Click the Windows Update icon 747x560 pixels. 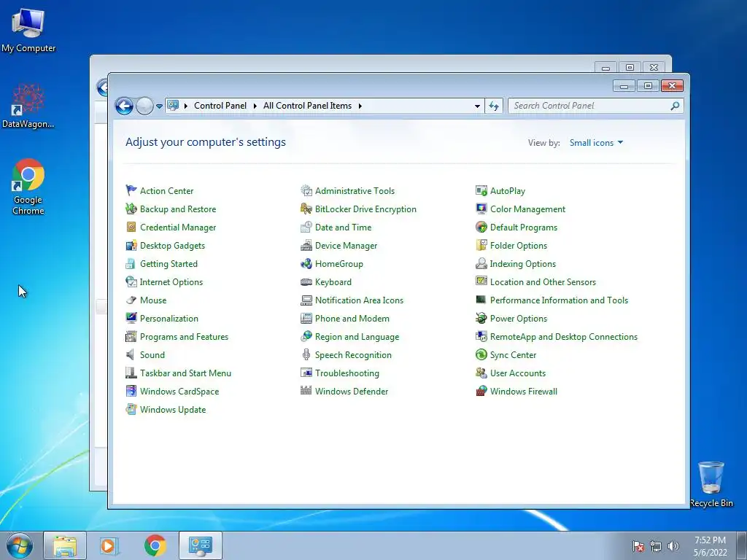point(131,410)
